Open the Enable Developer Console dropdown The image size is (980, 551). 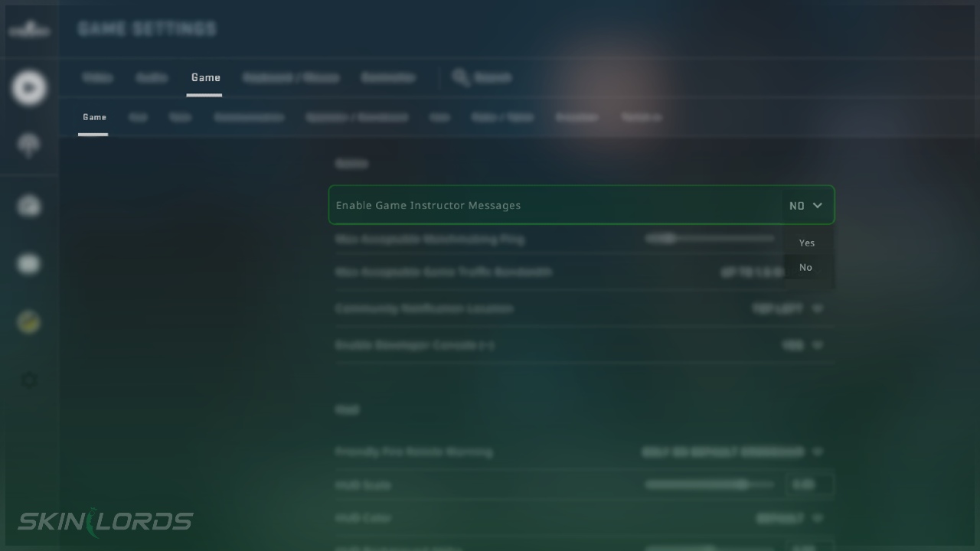click(802, 345)
